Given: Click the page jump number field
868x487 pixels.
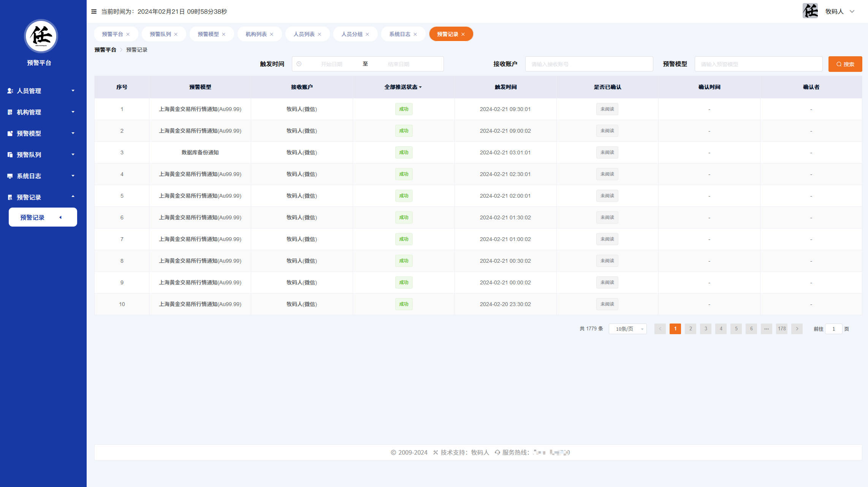Looking at the screenshot, I should coord(834,329).
